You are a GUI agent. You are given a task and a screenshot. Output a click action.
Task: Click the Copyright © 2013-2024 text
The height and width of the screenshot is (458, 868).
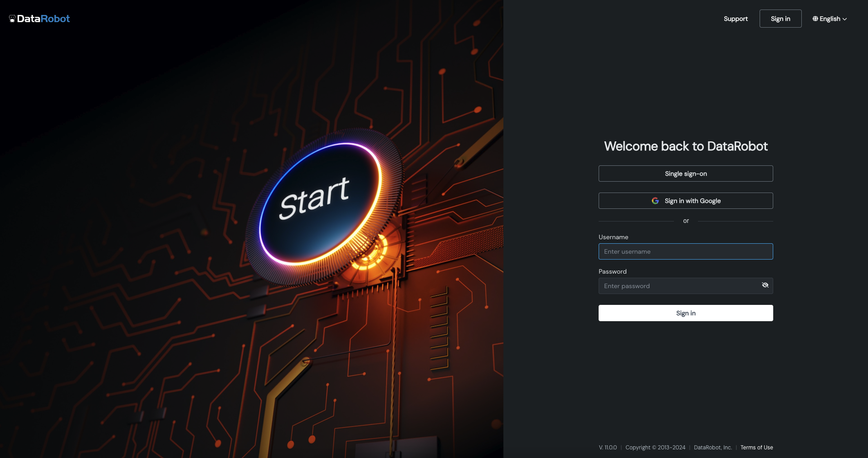[x=655, y=448]
